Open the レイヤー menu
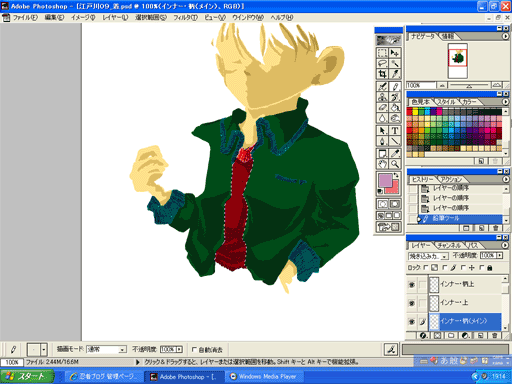Image resolution: width=512 pixels, height=384 pixels. tap(115, 17)
